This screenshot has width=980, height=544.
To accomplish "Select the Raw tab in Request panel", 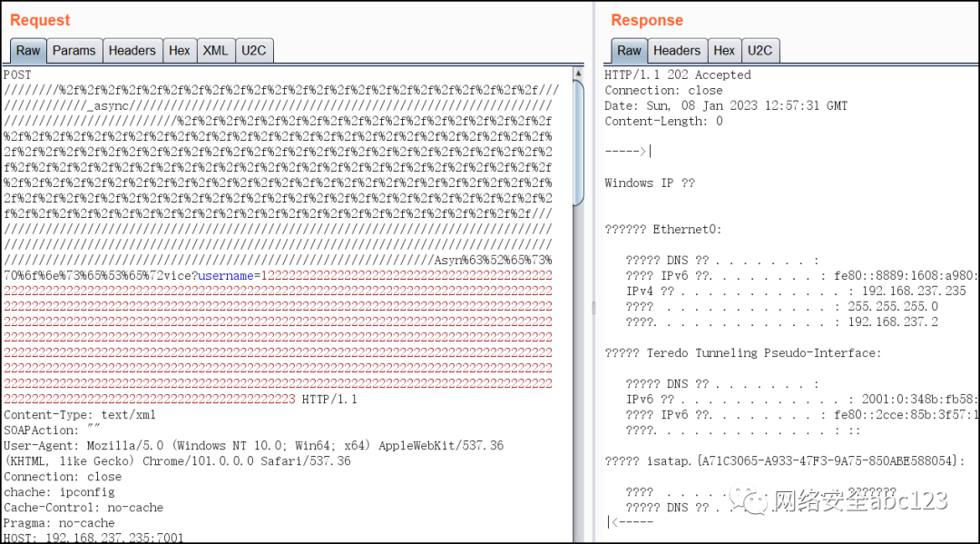I will point(28,51).
